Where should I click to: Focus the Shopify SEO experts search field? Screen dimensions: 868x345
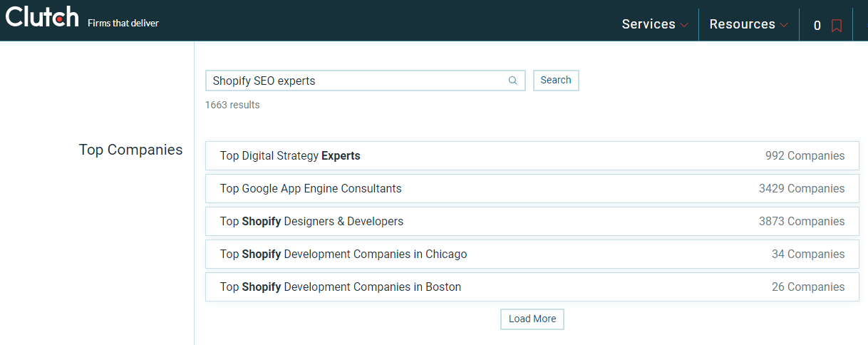tap(365, 81)
